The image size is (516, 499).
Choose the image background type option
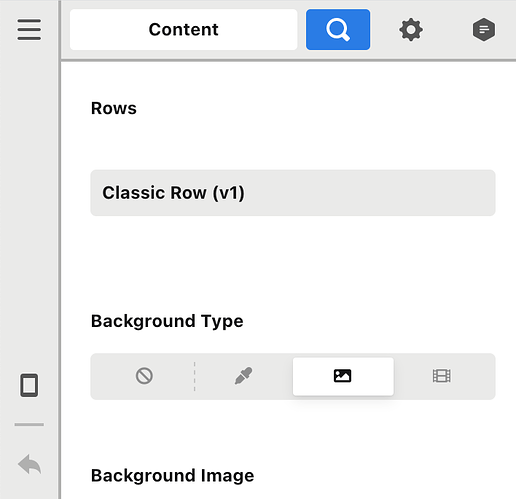[343, 376]
